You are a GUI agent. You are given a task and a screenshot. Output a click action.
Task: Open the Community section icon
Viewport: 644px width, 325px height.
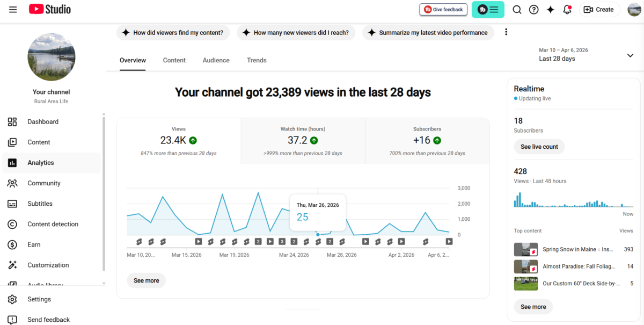(x=12, y=183)
